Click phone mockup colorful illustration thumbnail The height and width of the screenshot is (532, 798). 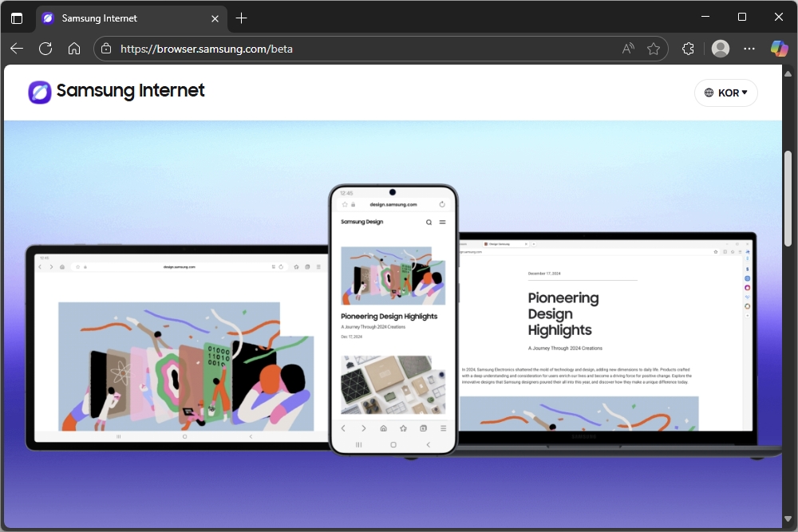[393, 276]
